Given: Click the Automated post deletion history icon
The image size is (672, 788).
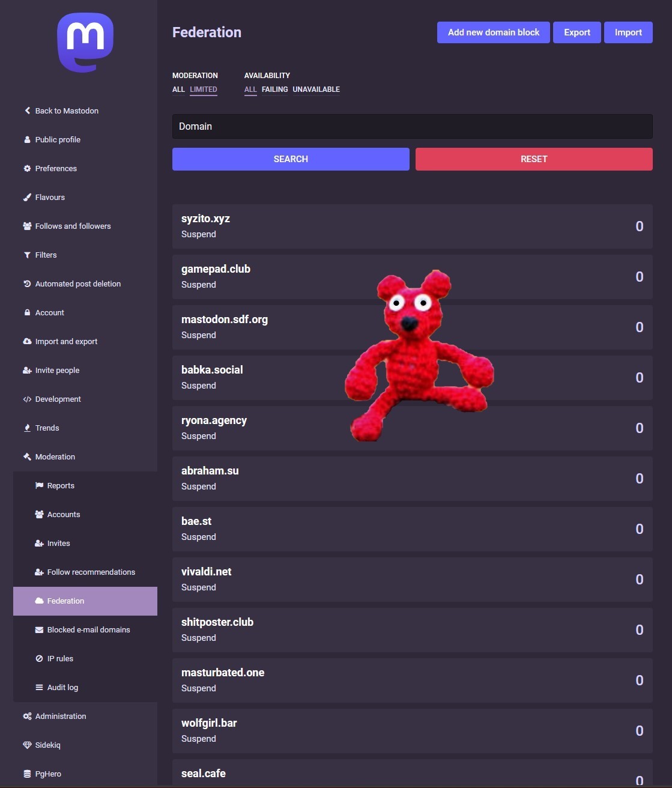Looking at the screenshot, I should click(27, 283).
